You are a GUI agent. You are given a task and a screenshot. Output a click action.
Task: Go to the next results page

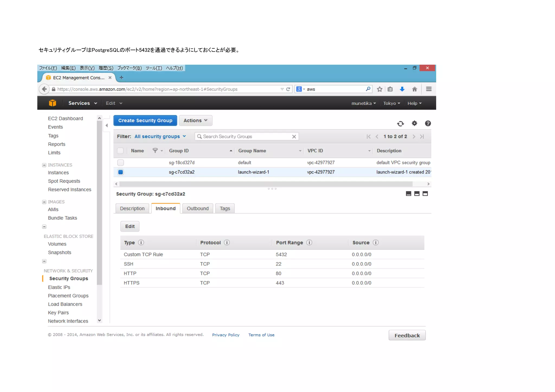(414, 136)
